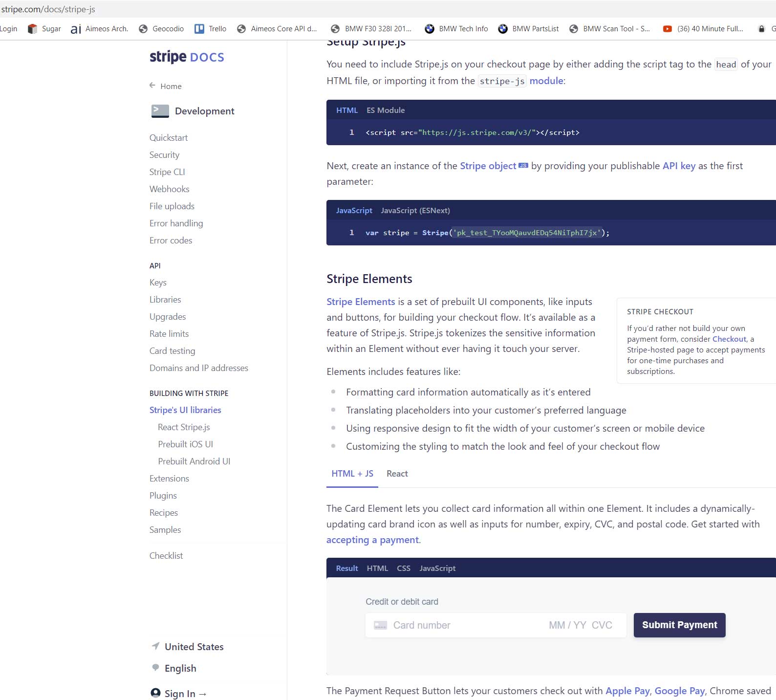The image size is (776, 700).
Task: Show the Result tab of the demo
Action: [347, 568]
